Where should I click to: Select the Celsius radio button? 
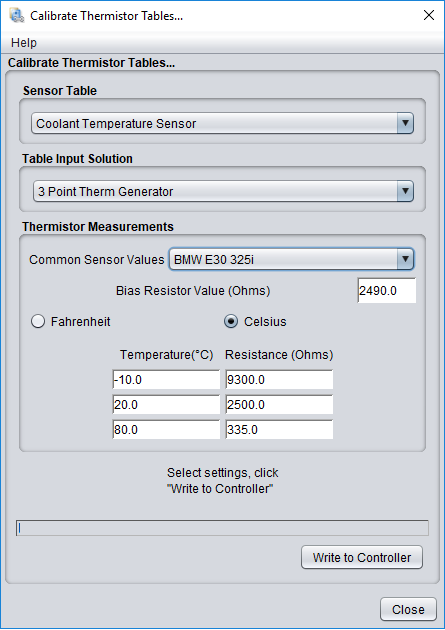click(231, 321)
